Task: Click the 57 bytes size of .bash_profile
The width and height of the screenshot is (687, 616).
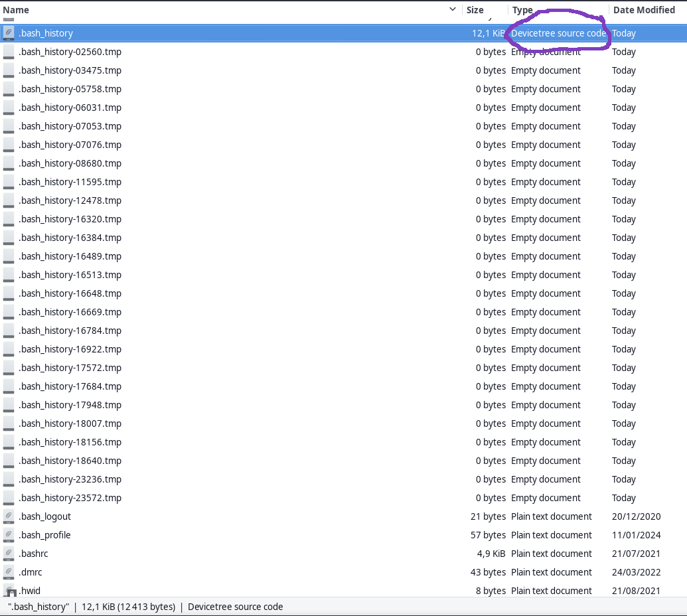Action: 488,535
